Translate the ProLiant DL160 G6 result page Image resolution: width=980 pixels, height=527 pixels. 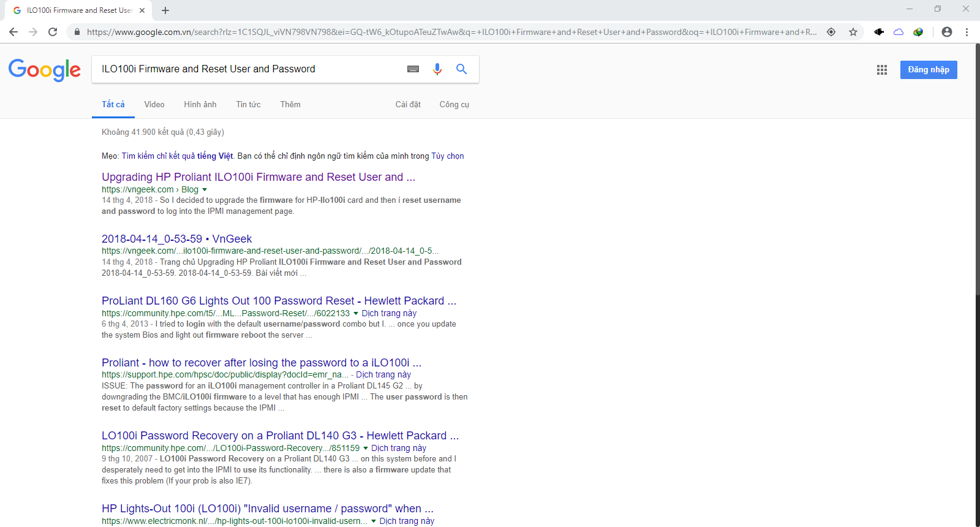(x=389, y=313)
